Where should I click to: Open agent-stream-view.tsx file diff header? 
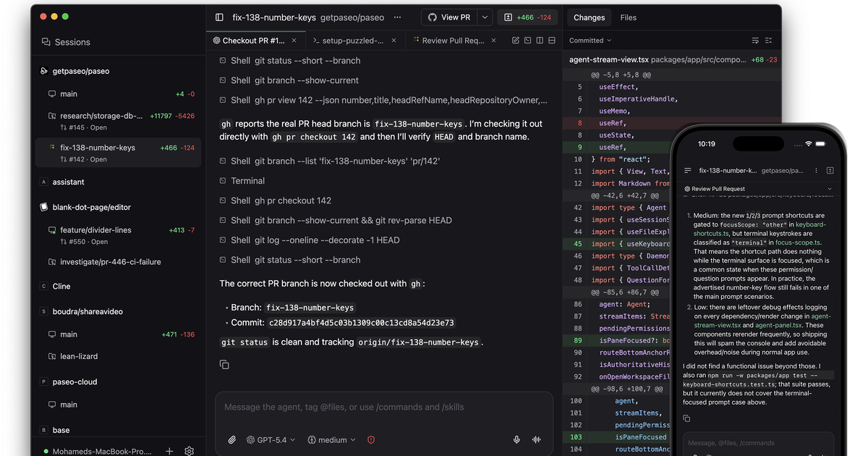coord(673,59)
